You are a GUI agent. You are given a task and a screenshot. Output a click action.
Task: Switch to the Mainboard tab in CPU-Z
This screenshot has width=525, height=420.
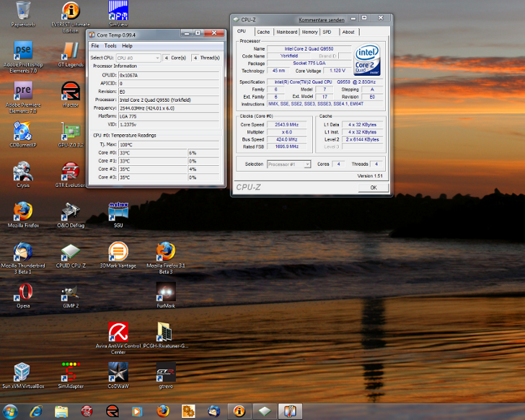coord(286,32)
